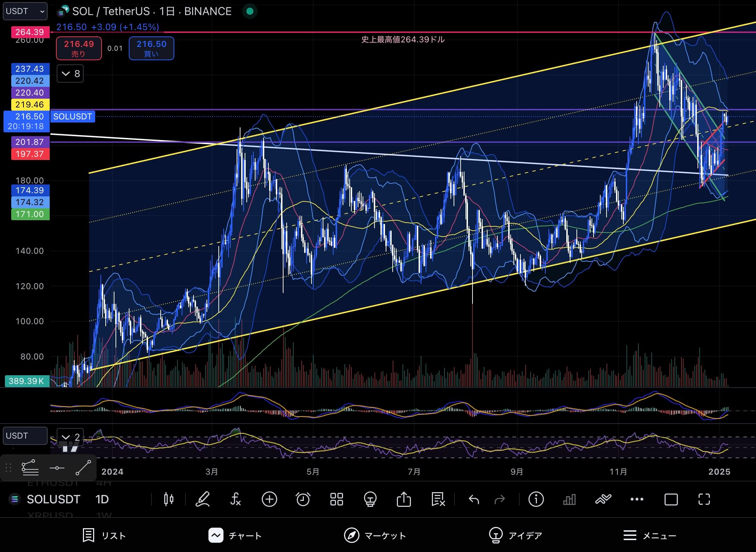Select the 264.39 red price label

coord(30,32)
